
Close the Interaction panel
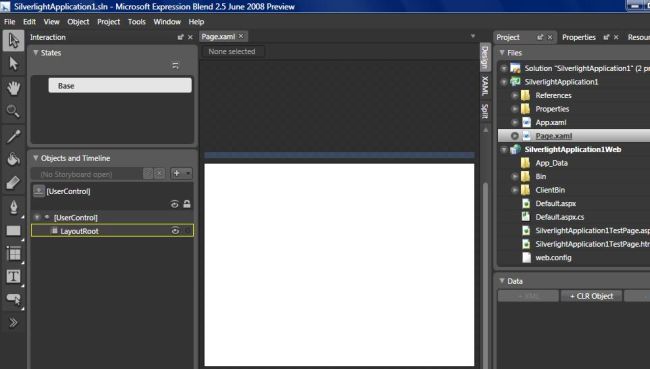(190, 37)
